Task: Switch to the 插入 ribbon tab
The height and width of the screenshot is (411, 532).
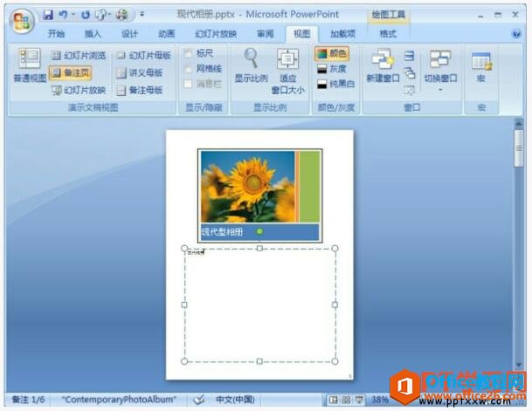Action: 93,33
